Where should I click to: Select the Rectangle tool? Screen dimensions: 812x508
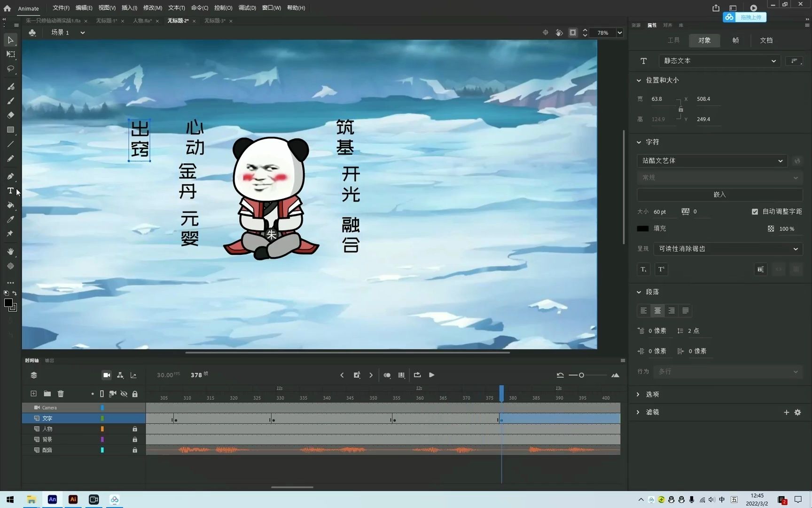(10, 130)
